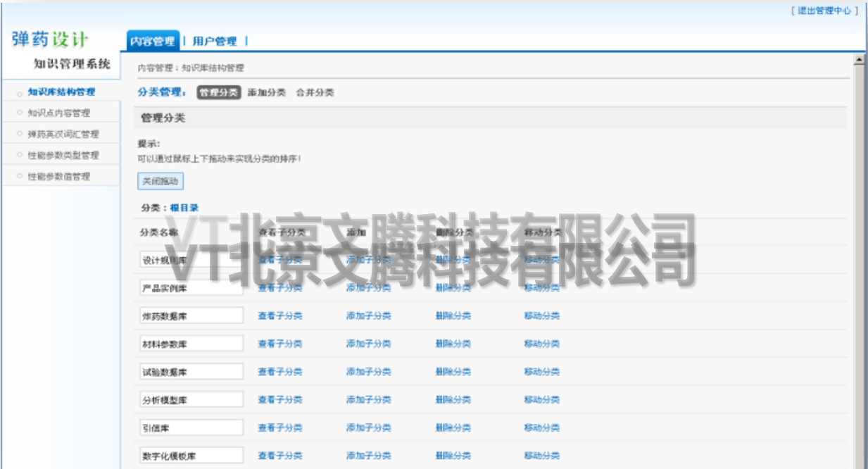Viewport: 868px width, 469px height.
Task: Click the 关闭拖动 button
Action: click(160, 182)
